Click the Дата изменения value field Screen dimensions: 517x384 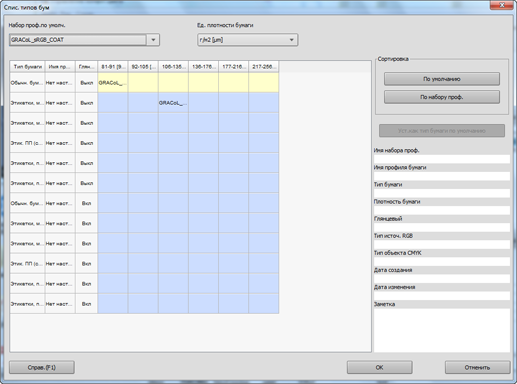(442, 296)
